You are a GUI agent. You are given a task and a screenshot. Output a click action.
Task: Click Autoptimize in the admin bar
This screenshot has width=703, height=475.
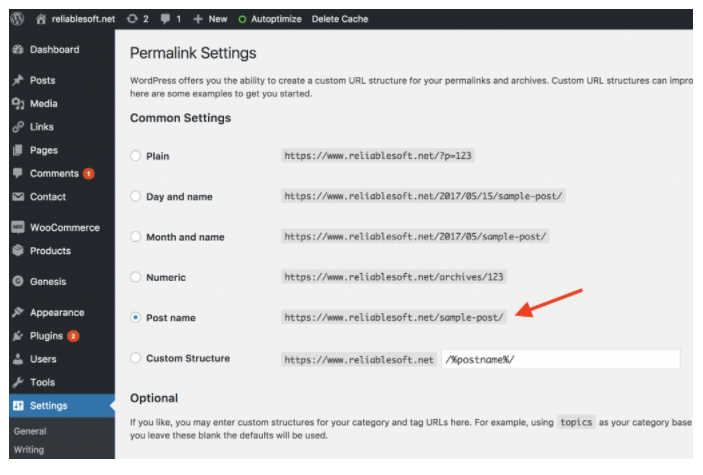[x=276, y=19]
